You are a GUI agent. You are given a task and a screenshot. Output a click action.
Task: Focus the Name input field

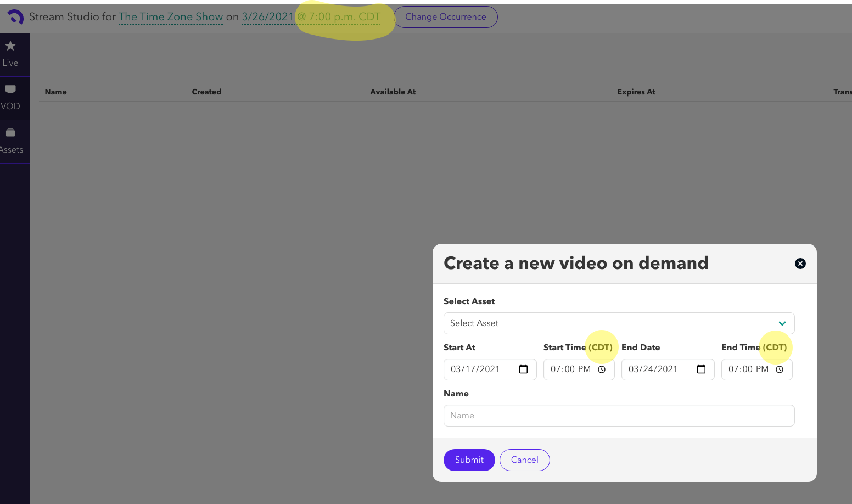619,416
